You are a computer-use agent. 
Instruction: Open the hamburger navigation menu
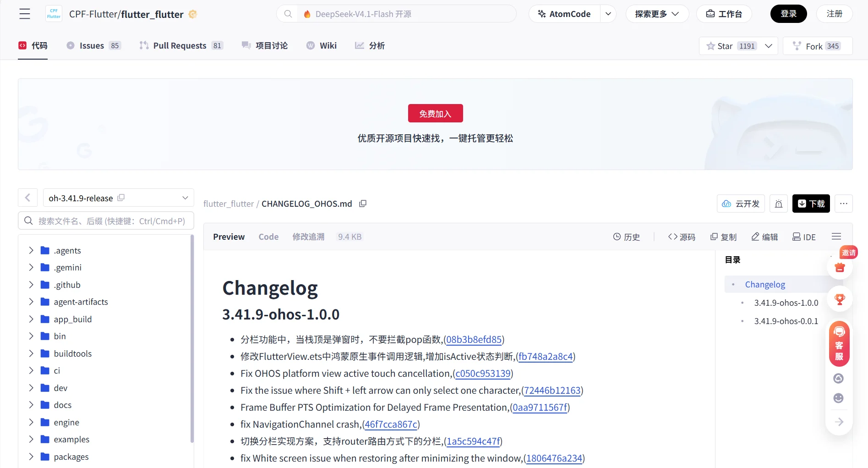pos(25,14)
